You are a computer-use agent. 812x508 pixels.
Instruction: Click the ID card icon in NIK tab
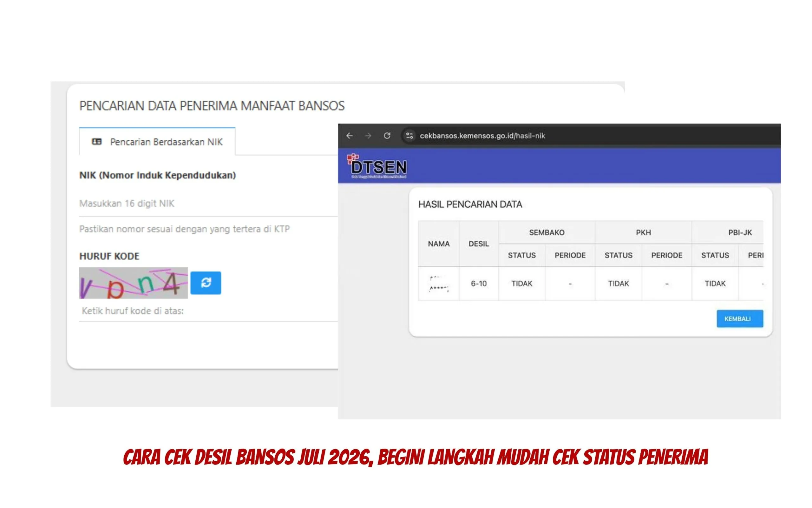click(x=97, y=142)
